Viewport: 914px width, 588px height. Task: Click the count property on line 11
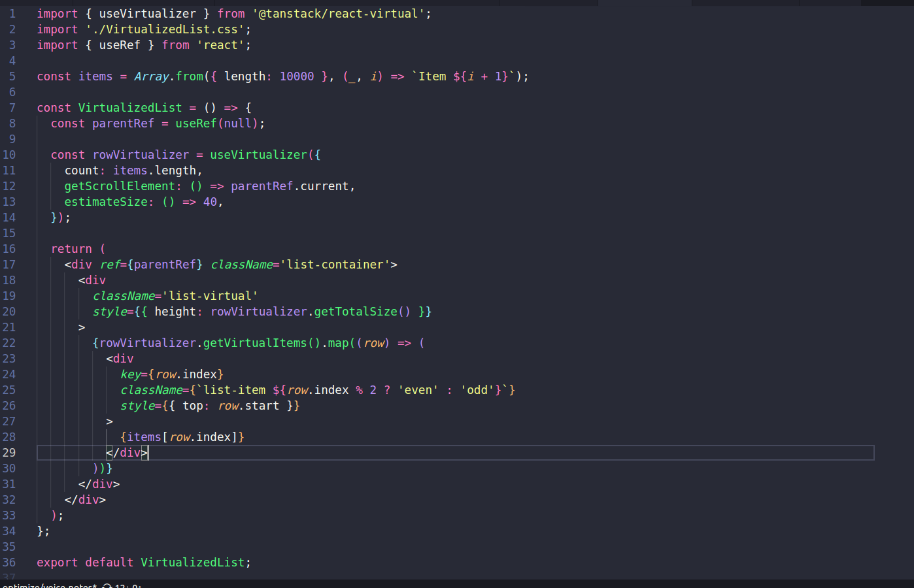tap(82, 171)
